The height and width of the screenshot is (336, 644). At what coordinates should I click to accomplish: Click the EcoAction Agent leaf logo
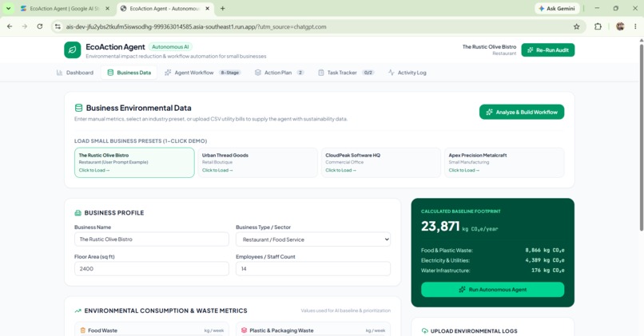point(72,50)
